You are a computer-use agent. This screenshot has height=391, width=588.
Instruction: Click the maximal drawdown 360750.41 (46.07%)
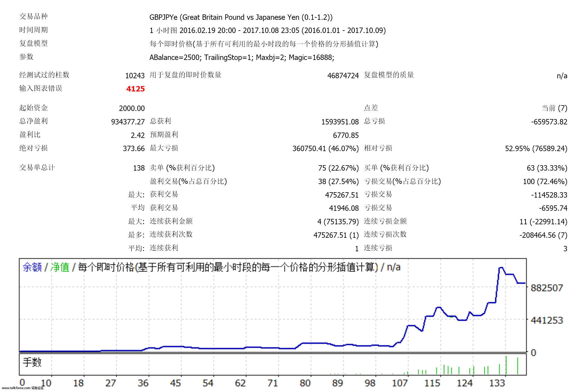point(326,148)
